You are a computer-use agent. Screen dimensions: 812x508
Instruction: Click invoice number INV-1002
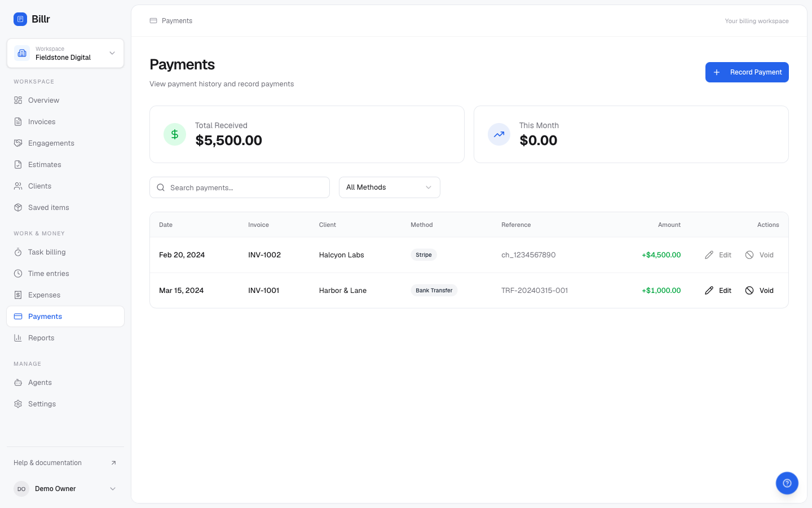click(x=264, y=255)
